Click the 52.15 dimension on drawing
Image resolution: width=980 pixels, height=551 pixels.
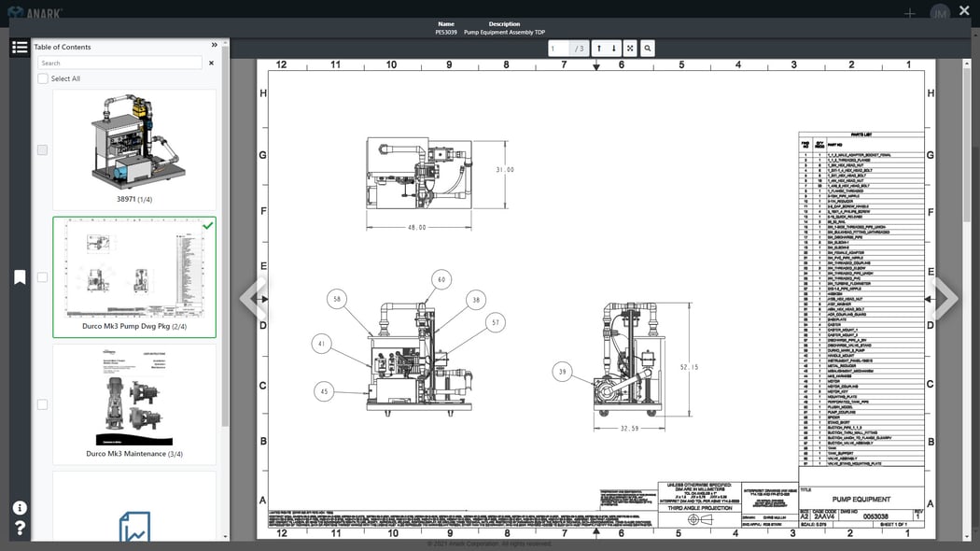tap(690, 367)
